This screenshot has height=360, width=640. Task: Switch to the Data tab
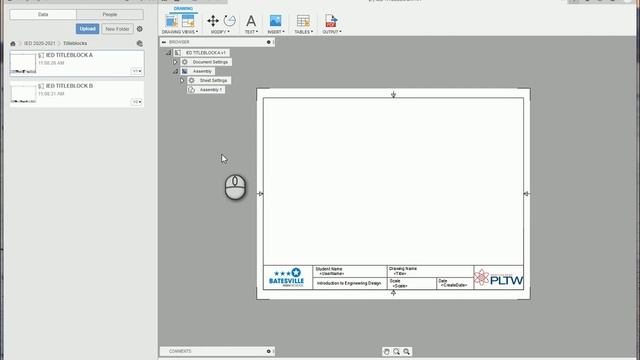(x=43, y=14)
